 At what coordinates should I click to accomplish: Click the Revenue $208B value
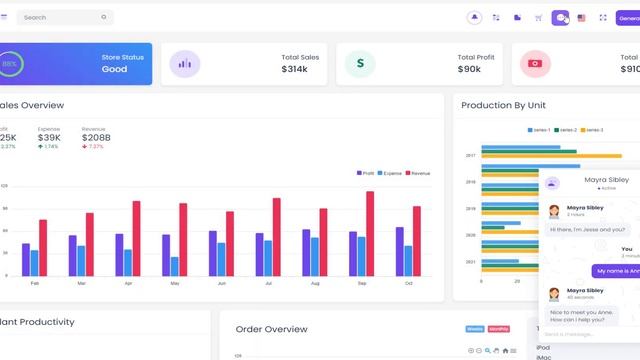click(x=96, y=138)
